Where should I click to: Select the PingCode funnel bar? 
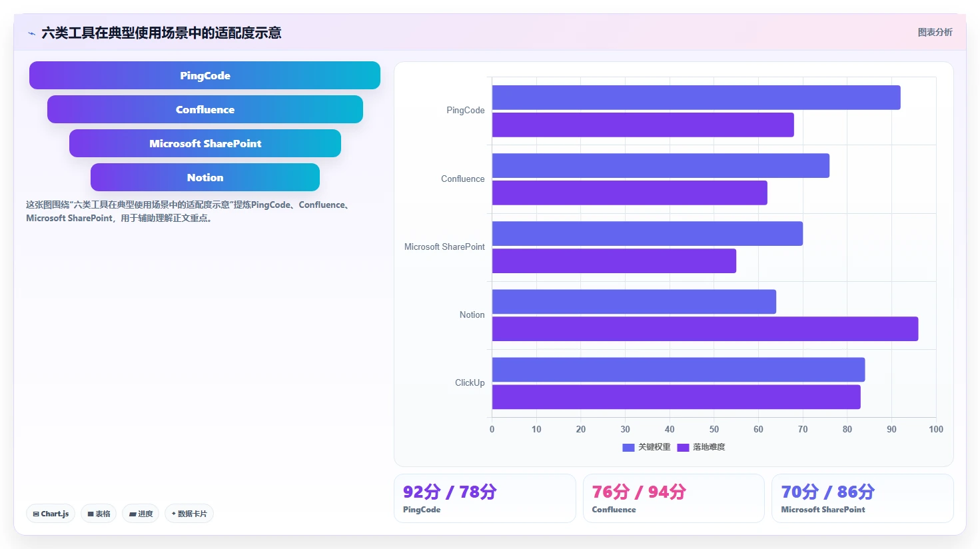[x=205, y=75]
